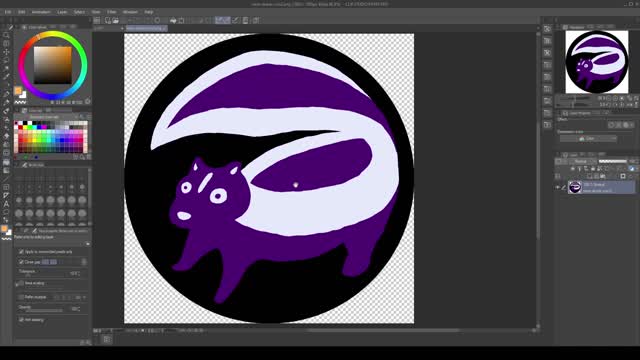640x360 pixels.
Task: Click the Clear circle icon in command bar
Action: 157,20
